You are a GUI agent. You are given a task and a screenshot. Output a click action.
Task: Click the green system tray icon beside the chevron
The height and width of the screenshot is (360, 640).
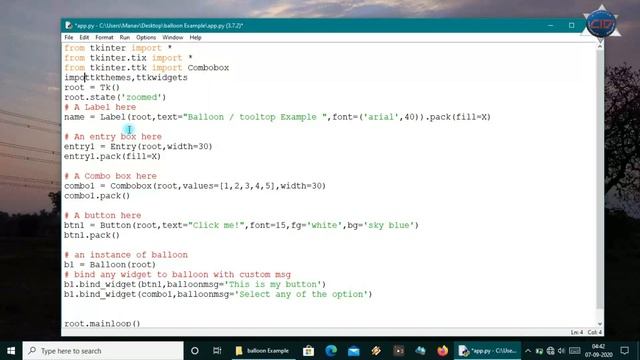(539, 351)
